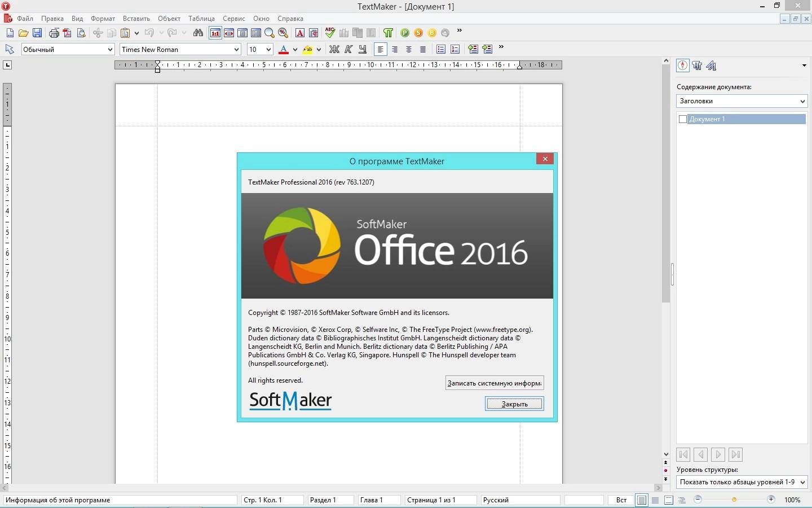This screenshot has height=508, width=812.
Task: Jump to the last heading sidebar button
Action: pyautogui.click(x=735, y=454)
